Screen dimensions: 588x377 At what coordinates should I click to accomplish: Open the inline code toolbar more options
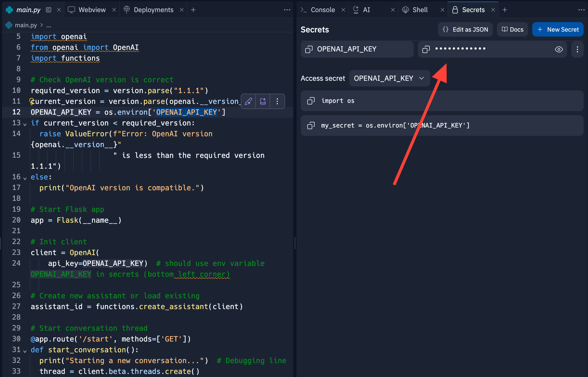(277, 101)
